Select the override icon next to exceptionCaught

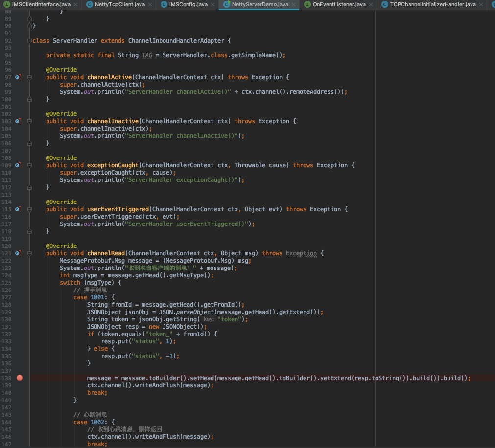coord(18,165)
